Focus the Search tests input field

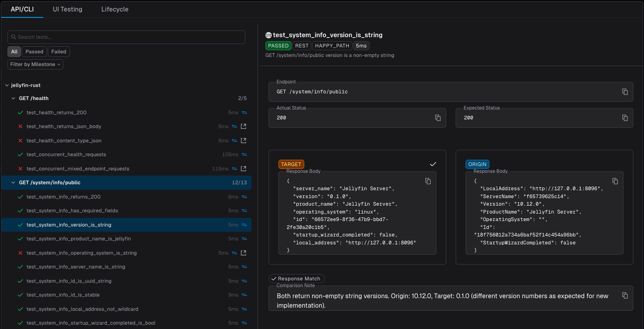point(126,37)
